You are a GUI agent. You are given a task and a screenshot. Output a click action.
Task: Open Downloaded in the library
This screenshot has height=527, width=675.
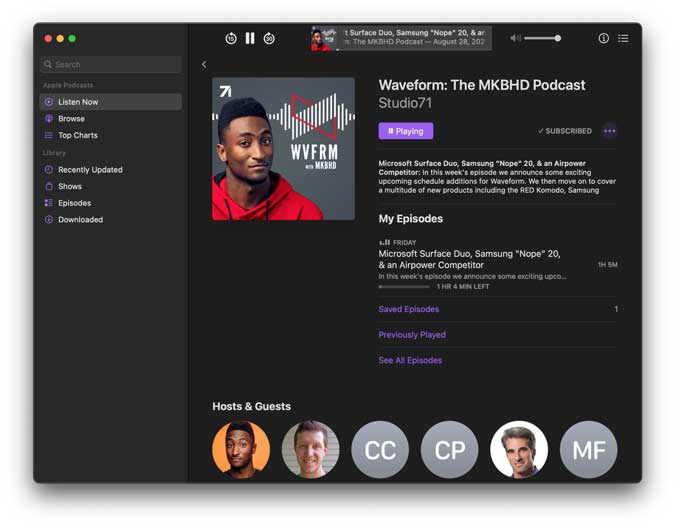coord(111,220)
